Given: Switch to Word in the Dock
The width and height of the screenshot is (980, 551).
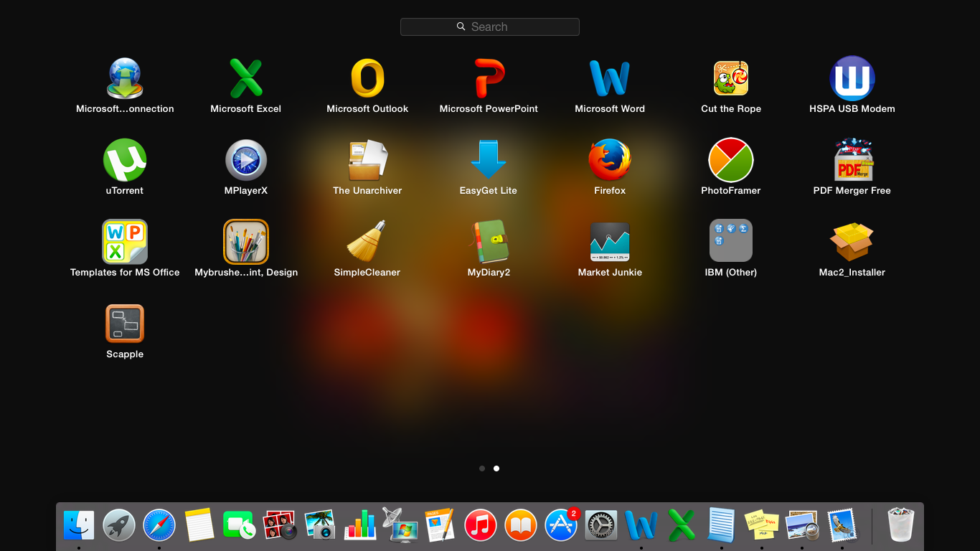Looking at the screenshot, I should [x=641, y=525].
